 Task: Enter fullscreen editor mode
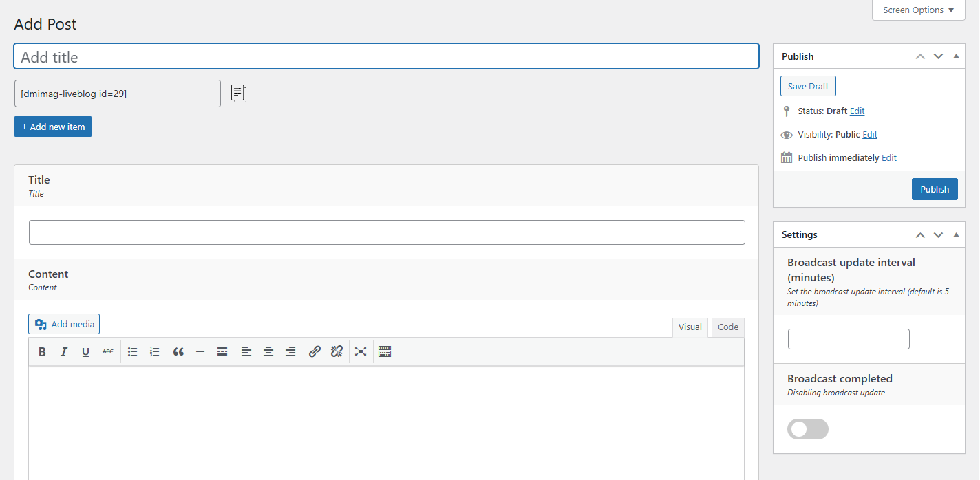361,351
